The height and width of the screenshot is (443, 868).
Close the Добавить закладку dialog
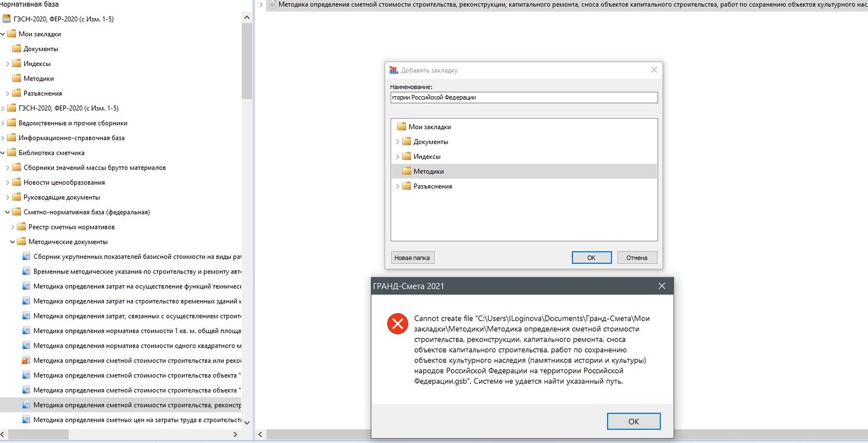tap(654, 70)
